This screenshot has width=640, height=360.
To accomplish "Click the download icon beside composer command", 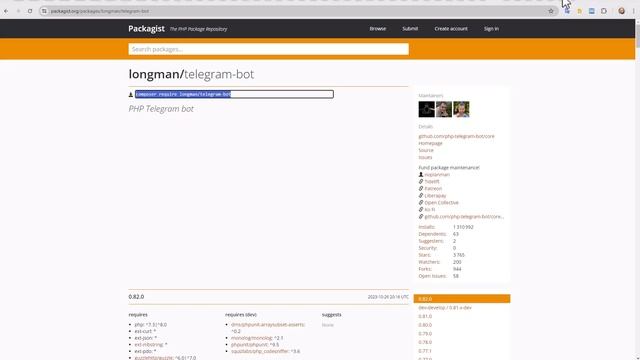I will [x=131, y=95].
